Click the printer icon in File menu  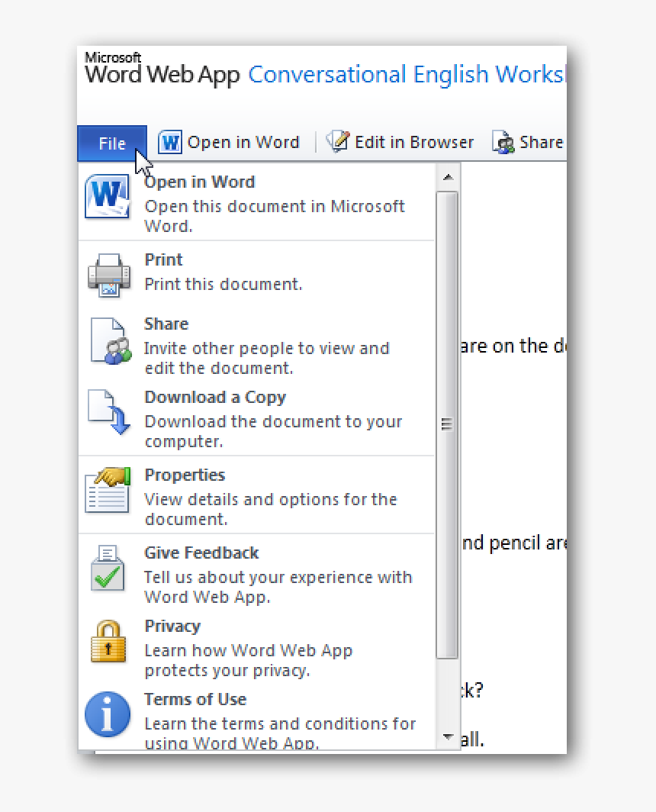pyautogui.click(x=109, y=275)
